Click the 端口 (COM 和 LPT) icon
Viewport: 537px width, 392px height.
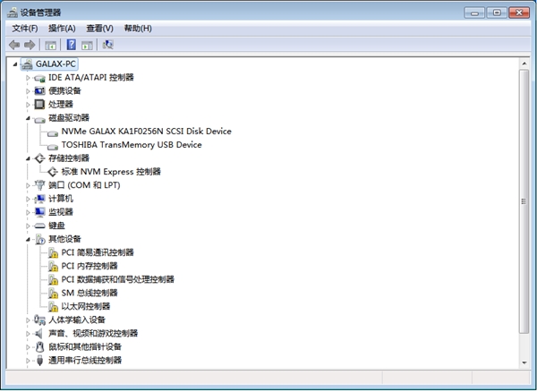click(x=39, y=185)
